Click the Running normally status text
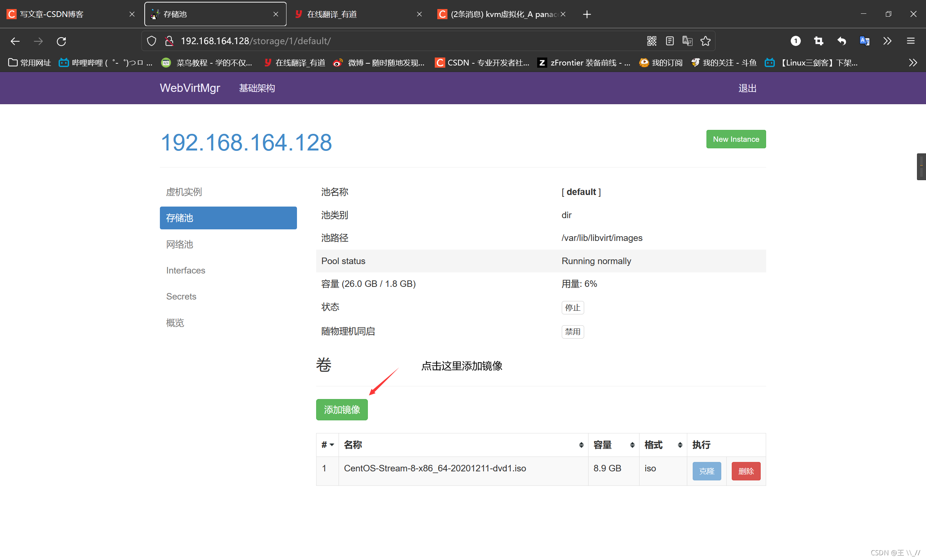This screenshot has width=926, height=560. (596, 261)
